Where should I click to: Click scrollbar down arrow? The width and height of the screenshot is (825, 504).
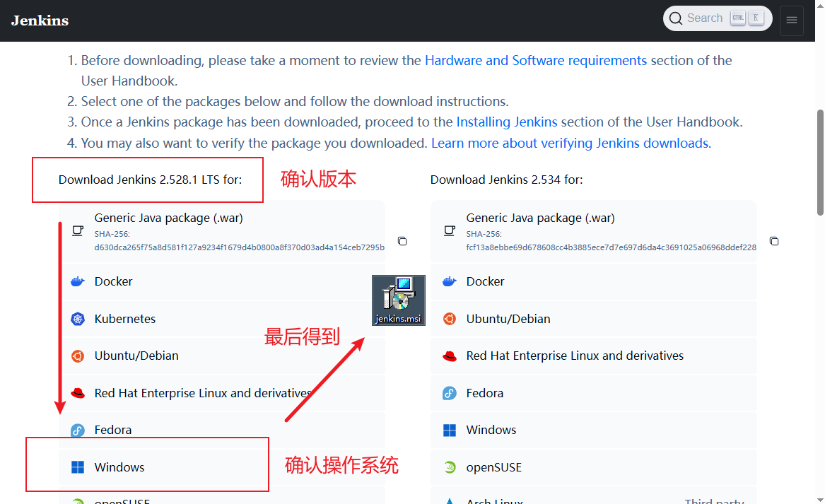pos(820,500)
